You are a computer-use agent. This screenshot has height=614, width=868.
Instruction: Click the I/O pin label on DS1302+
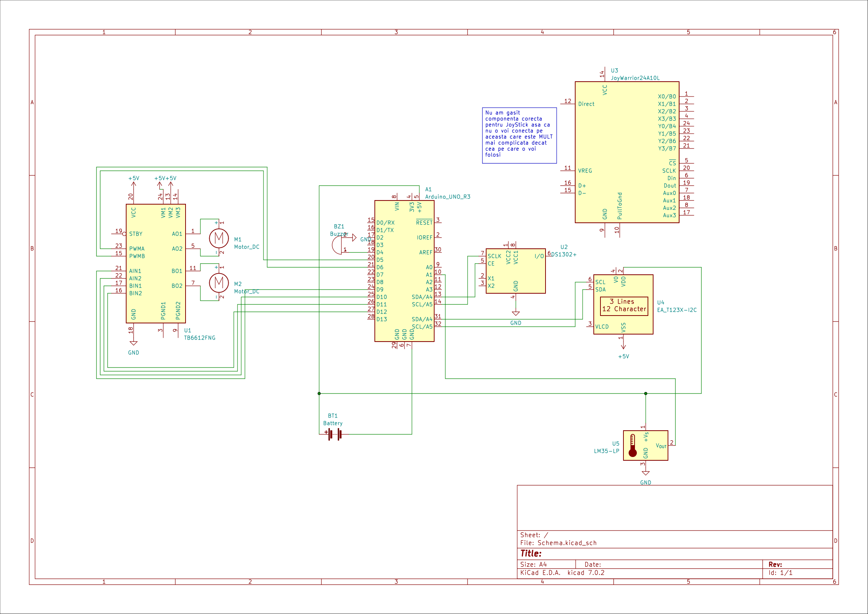tap(539, 257)
